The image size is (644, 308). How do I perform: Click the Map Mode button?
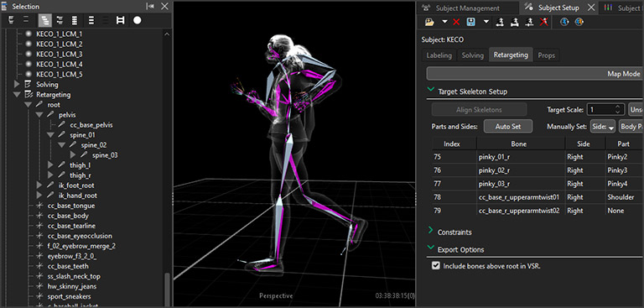[x=535, y=74]
